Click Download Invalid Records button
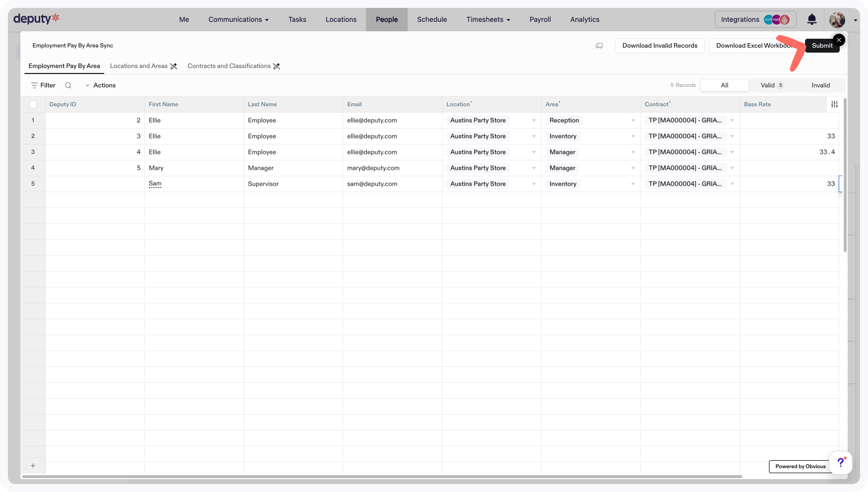 pos(660,46)
